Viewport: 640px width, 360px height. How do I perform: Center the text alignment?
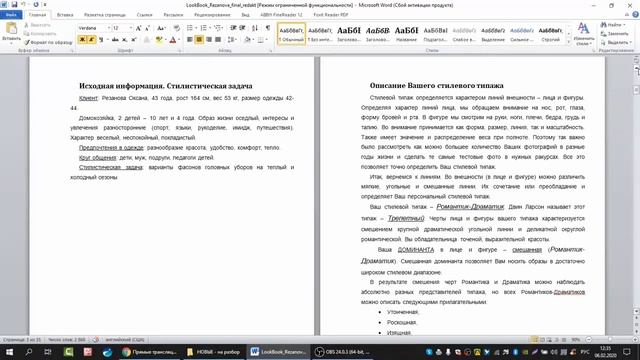tap(199, 40)
